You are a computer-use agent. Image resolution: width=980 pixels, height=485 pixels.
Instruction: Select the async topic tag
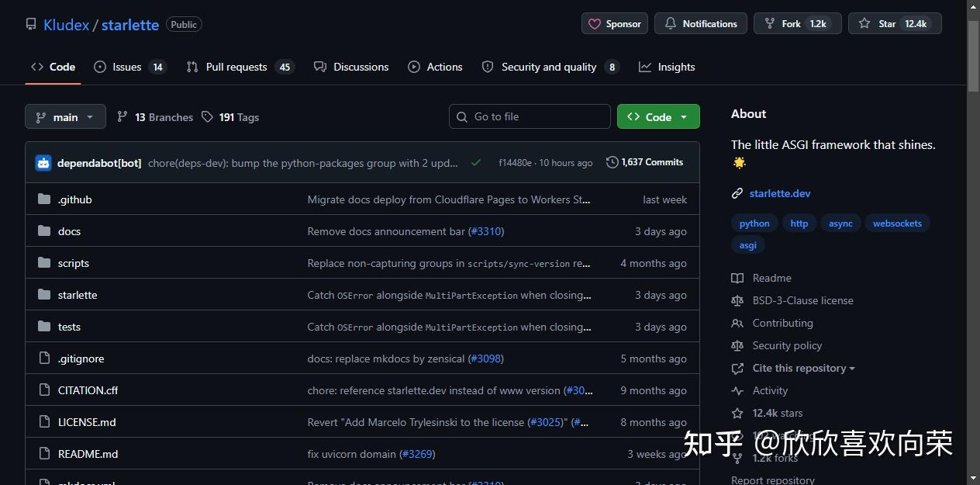coord(840,223)
